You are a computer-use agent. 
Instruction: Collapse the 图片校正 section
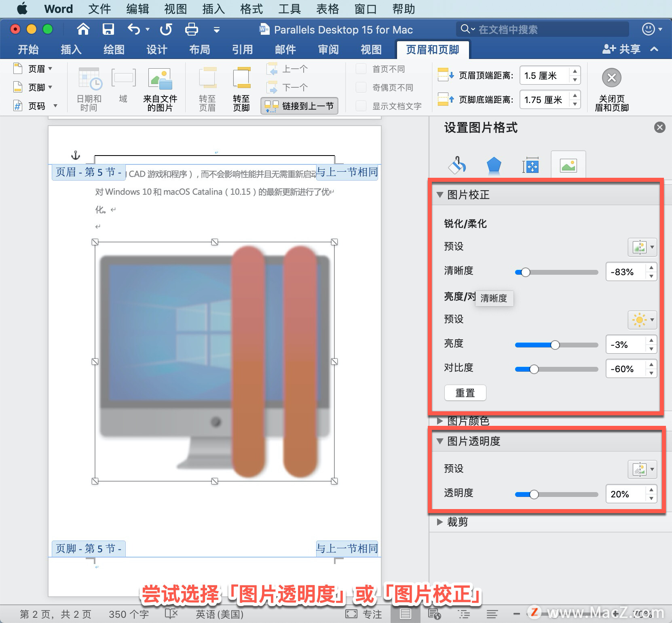(440, 194)
